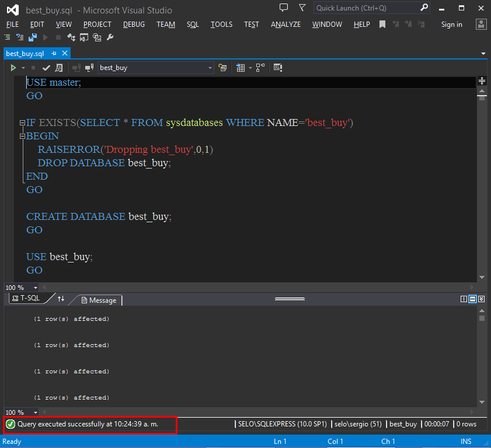The width and height of the screenshot is (491, 448).
Task: Open the TOOLS menu
Action: tap(222, 24)
